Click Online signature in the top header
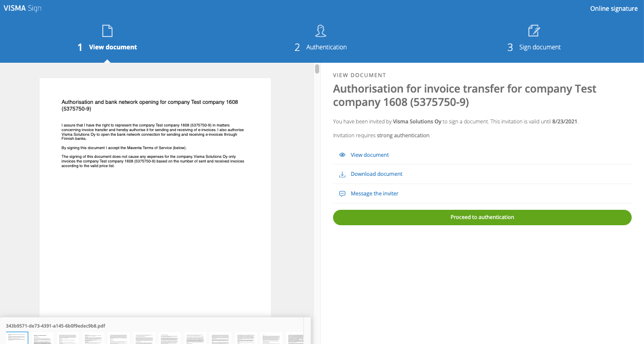The image size is (644, 344). click(614, 9)
